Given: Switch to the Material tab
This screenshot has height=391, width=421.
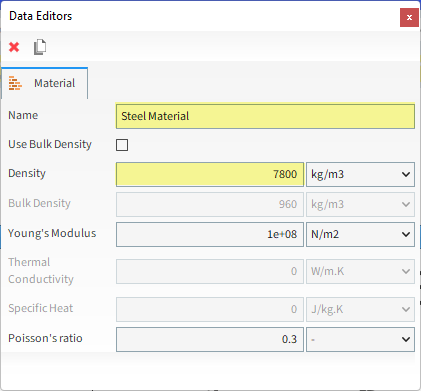Looking at the screenshot, I should (x=44, y=83).
